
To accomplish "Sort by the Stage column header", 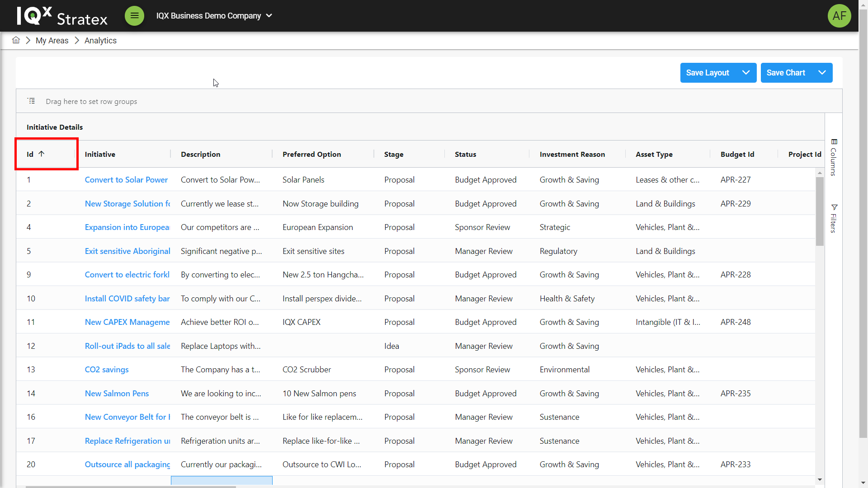I will point(394,155).
